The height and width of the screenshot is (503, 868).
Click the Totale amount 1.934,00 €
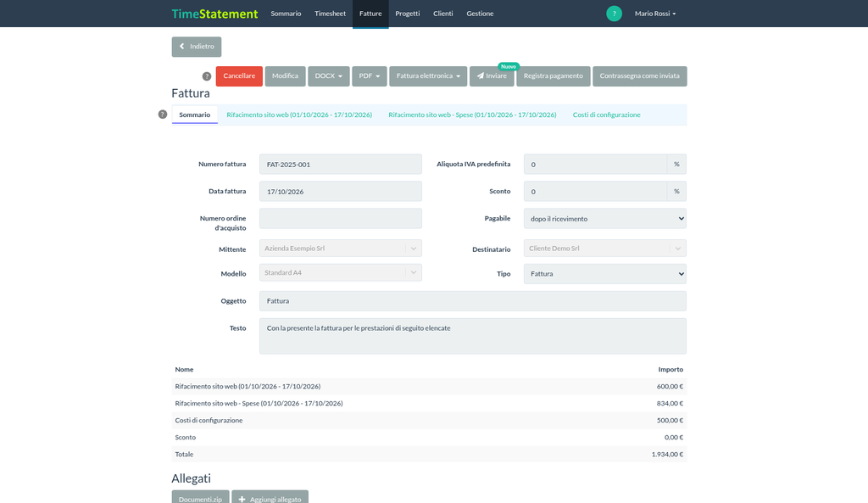667,455
